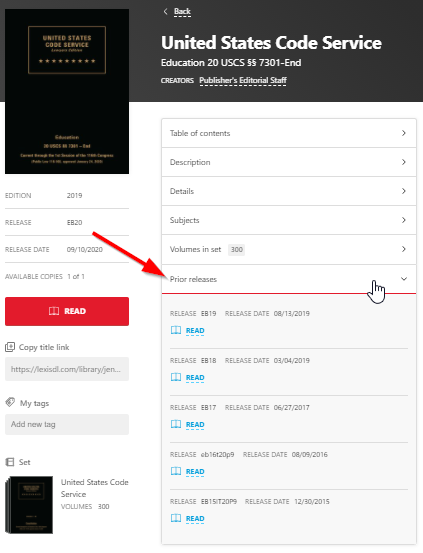Expand the Volumes in set section

289,249
